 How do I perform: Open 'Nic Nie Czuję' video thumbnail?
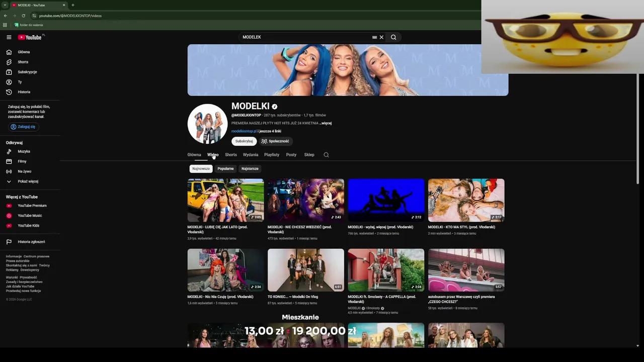coord(225,270)
